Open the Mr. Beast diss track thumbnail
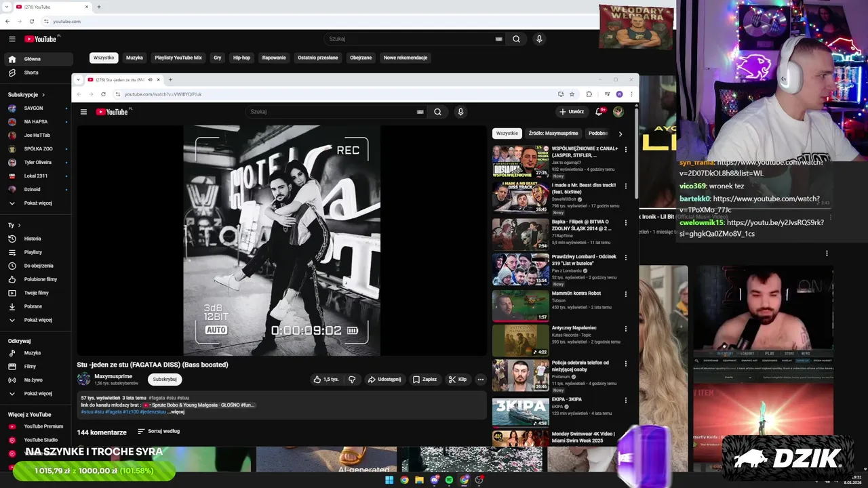Viewport: 868px width, 488px height. tap(521, 197)
